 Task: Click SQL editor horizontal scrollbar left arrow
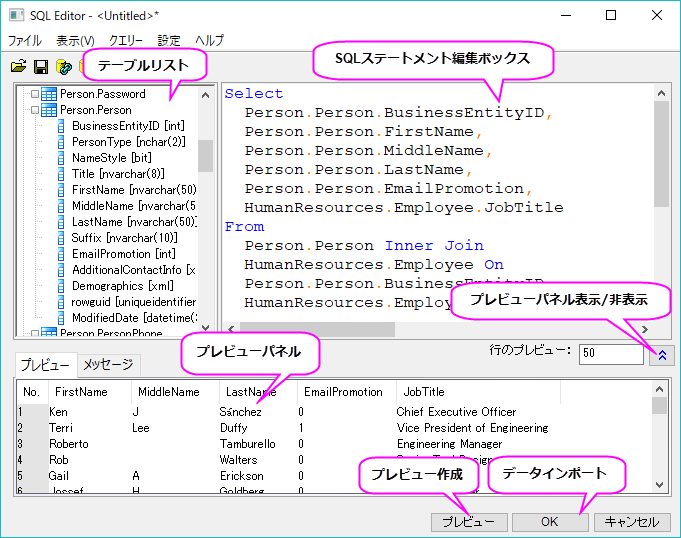231,330
